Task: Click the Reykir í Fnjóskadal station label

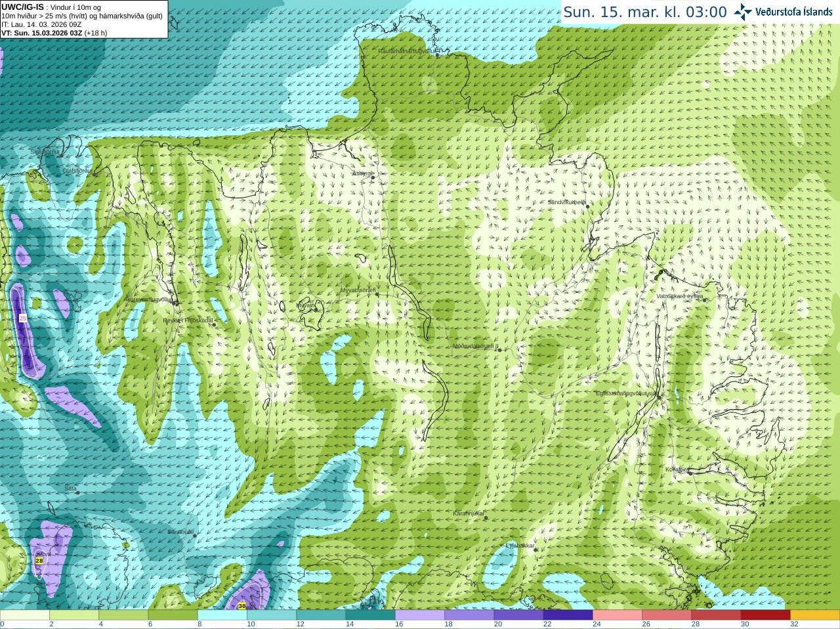Action: pyautogui.click(x=188, y=320)
